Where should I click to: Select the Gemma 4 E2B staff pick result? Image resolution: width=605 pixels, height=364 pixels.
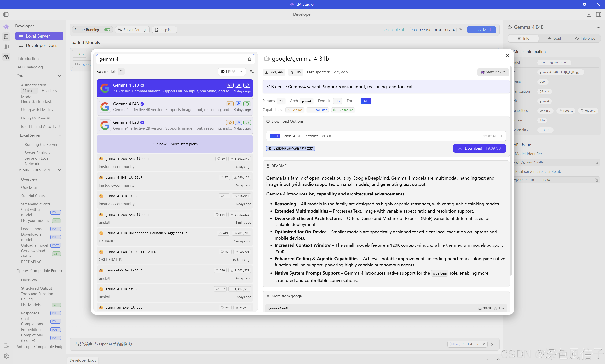coord(175,125)
